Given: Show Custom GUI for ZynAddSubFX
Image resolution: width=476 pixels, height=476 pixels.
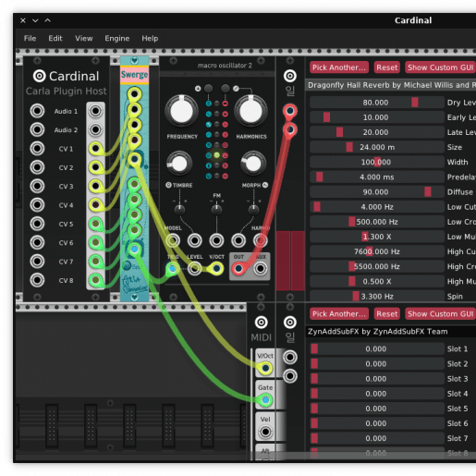Looking at the screenshot, I should click(440, 314).
